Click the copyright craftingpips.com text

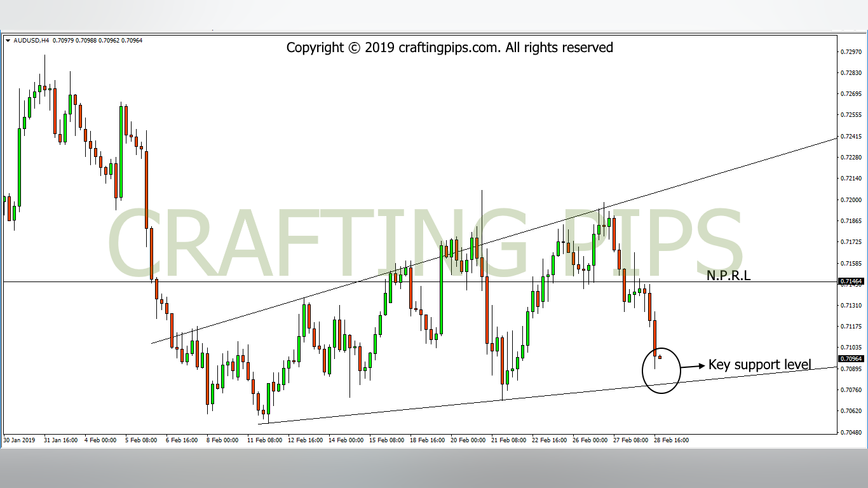click(449, 48)
